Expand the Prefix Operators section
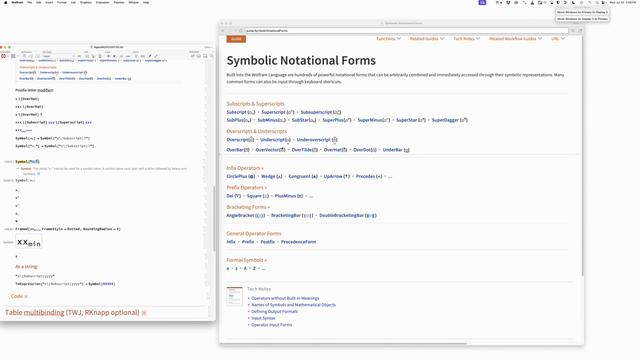The width and height of the screenshot is (640, 360). pyautogui.click(x=247, y=188)
